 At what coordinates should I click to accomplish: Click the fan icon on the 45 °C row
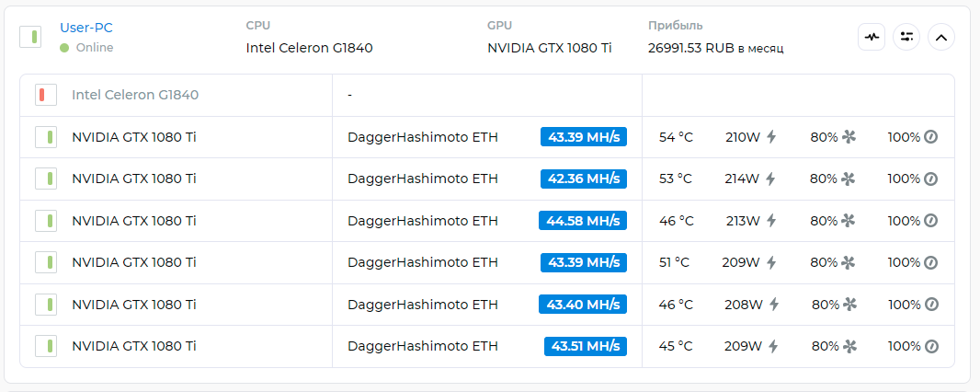[x=849, y=346]
